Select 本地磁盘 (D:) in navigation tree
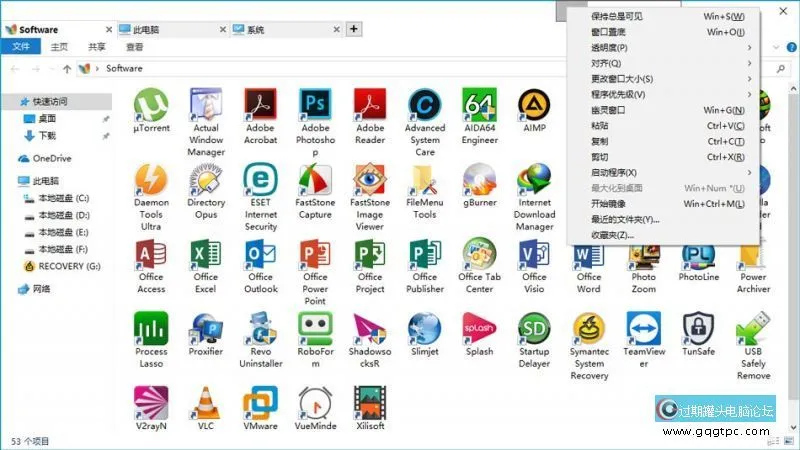This screenshot has height=450, width=800. [62, 215]
